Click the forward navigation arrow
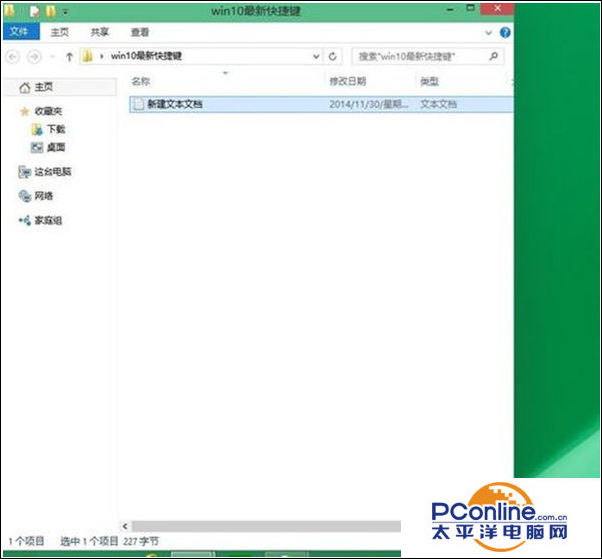The image size is (602, 559). (34, 57)
